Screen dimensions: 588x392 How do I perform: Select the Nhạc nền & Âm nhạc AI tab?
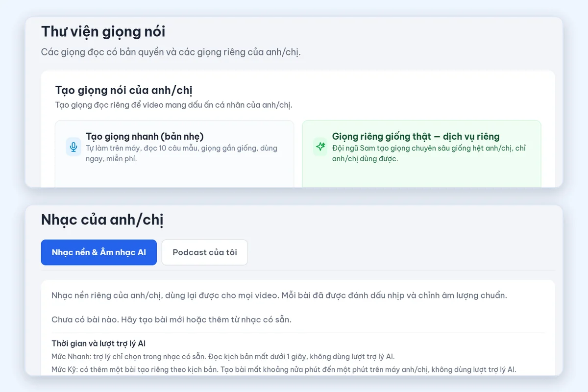99,252
